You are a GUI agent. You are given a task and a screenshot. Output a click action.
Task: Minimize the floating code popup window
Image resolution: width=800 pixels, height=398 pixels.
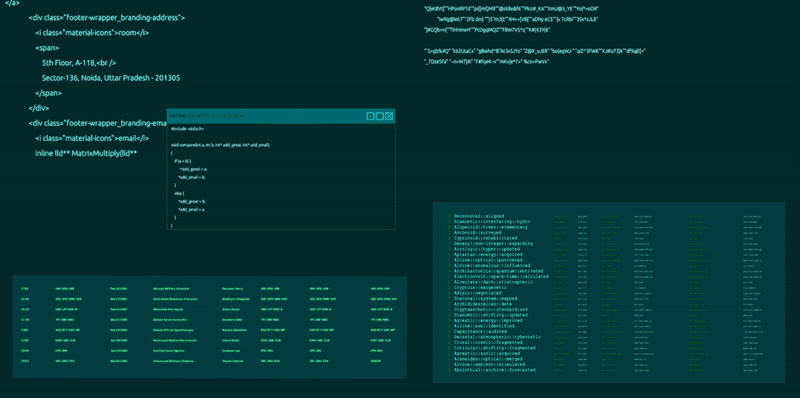click(x=370, y=116)
